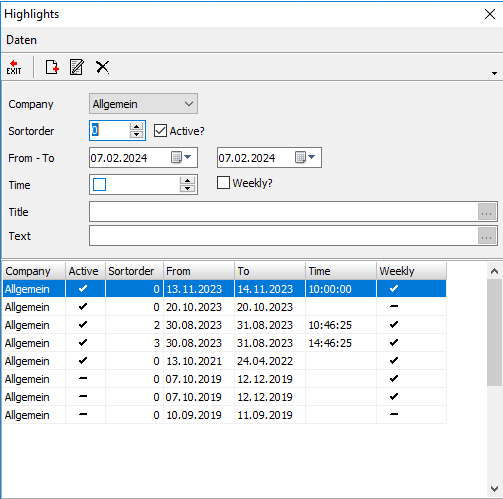Select the row dated 20.10.2023
The width and height of the screenshot is (503, 499).
coord(224,307)
